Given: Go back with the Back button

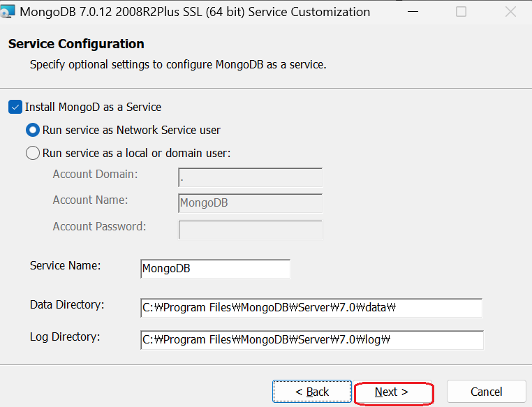Looking at the screenshot, I should pyautogui.click(x=312, y=392).
